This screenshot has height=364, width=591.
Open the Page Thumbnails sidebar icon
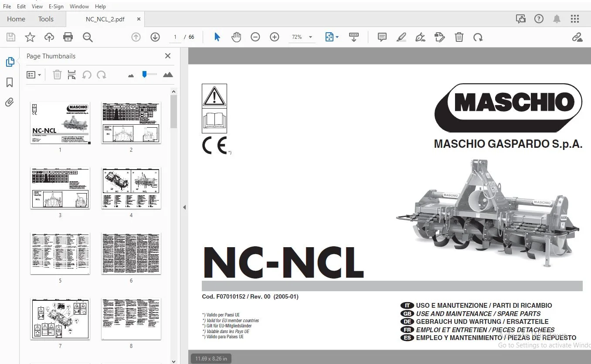click(10, 62)
